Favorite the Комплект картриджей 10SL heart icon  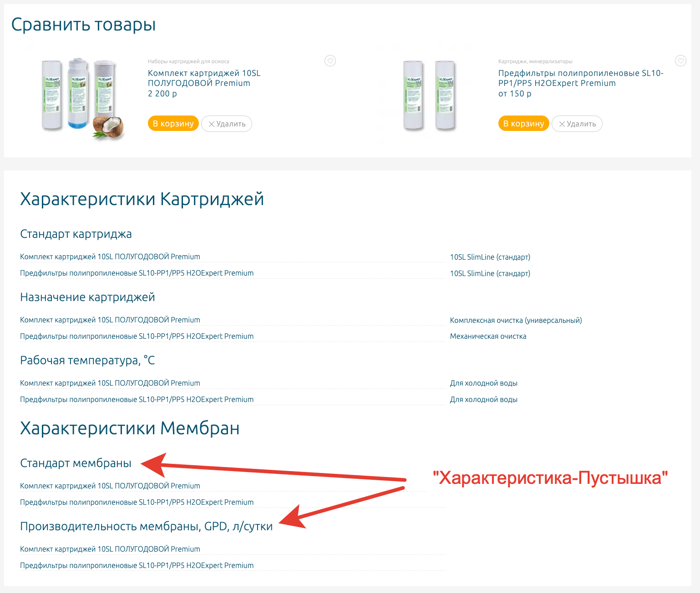pos(330,61)
